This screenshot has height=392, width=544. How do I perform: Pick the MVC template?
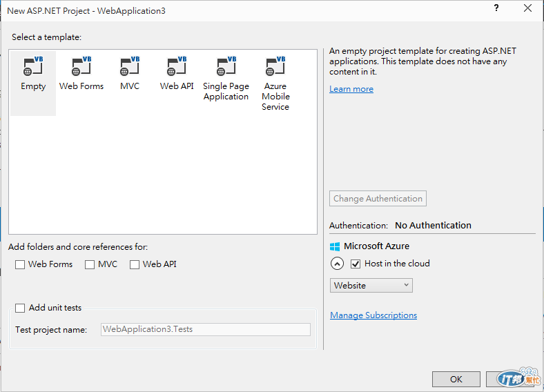(130, 74)
